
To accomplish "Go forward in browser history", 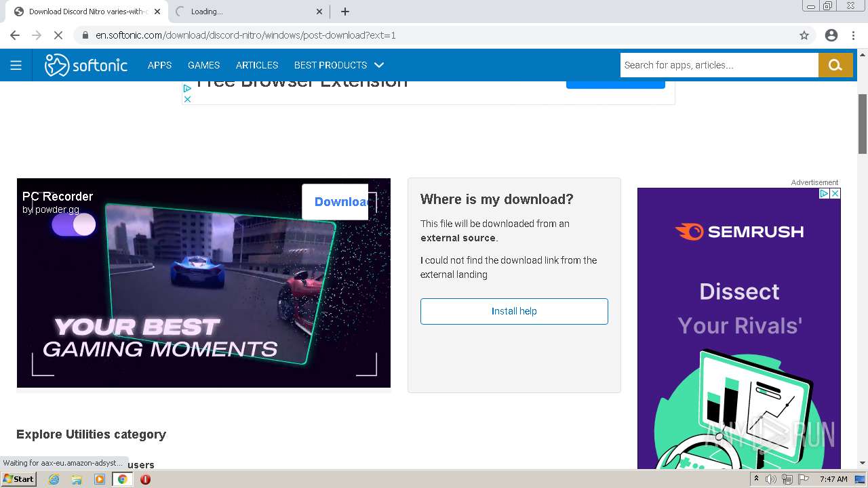I will pos(37,35).
